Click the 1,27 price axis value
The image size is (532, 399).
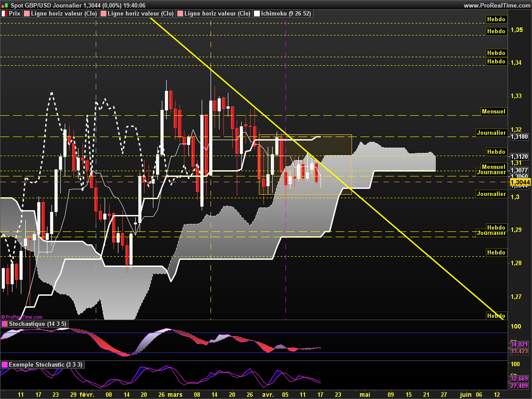pos(516,297)
